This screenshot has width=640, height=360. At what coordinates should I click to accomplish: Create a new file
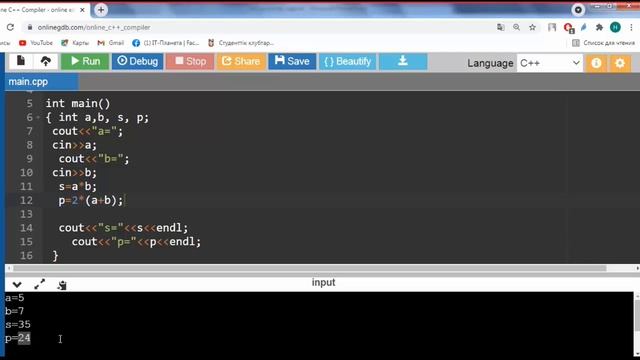[21, 62]
